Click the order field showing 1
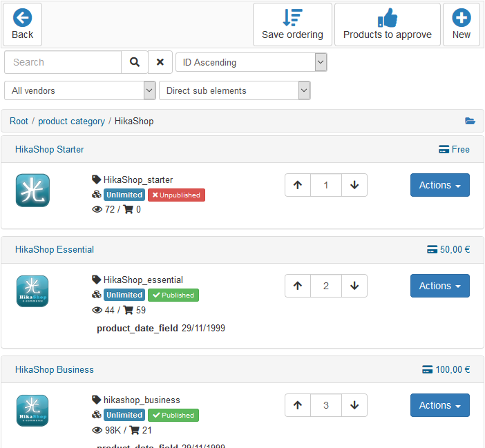485x448 pixels. point(326,185)
